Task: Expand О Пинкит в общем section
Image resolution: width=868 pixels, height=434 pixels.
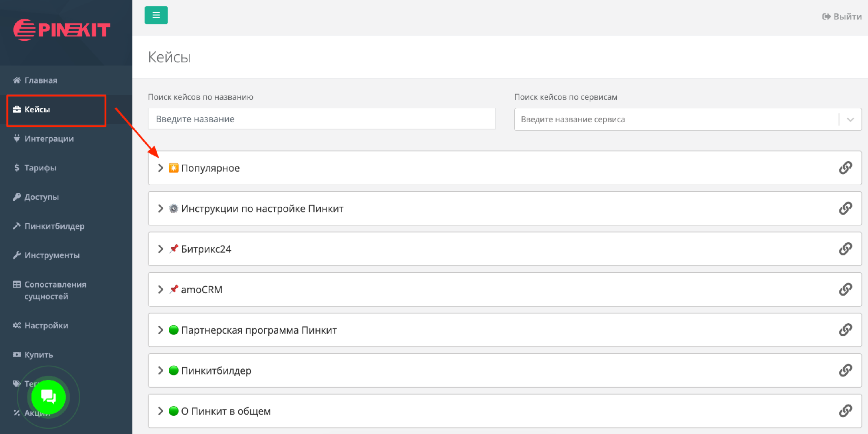Action: [x=161, y=411]
